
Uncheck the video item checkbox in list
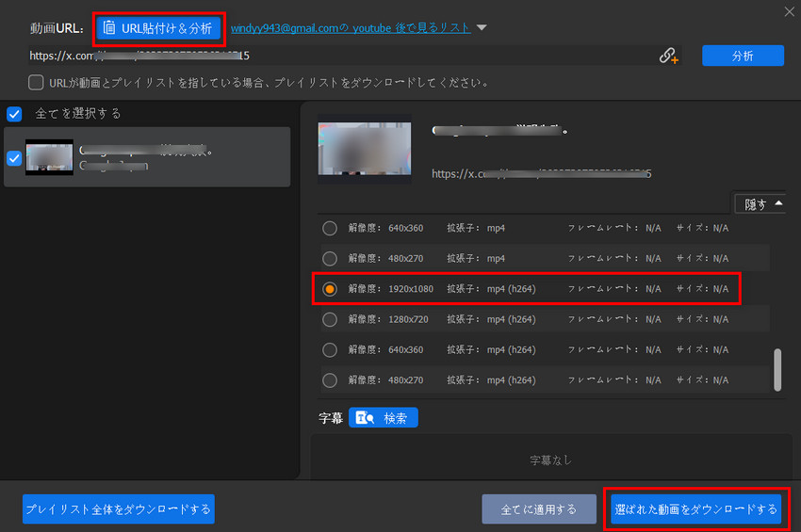pos(14,158)
